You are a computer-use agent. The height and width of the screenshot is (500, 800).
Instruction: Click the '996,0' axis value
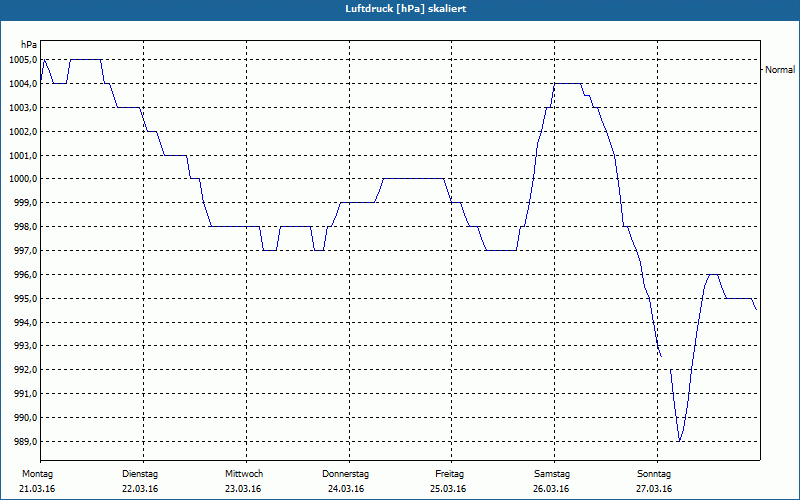tap(25, 274)
